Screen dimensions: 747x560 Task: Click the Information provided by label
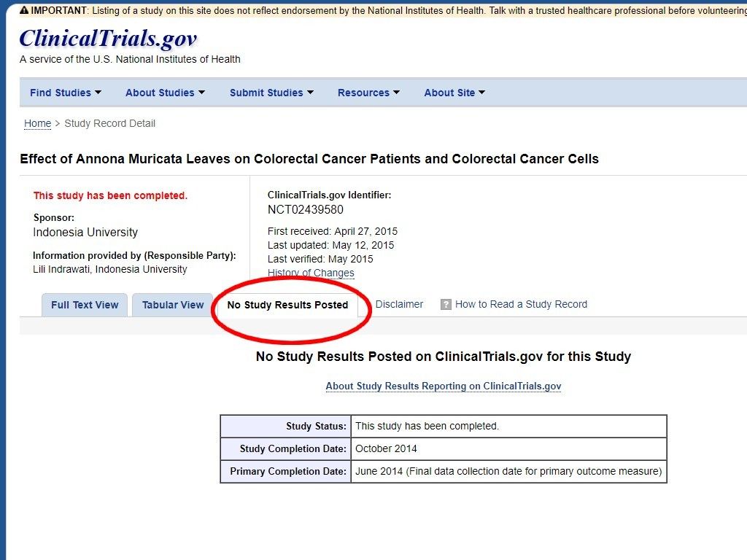click(x=134, y=256)
